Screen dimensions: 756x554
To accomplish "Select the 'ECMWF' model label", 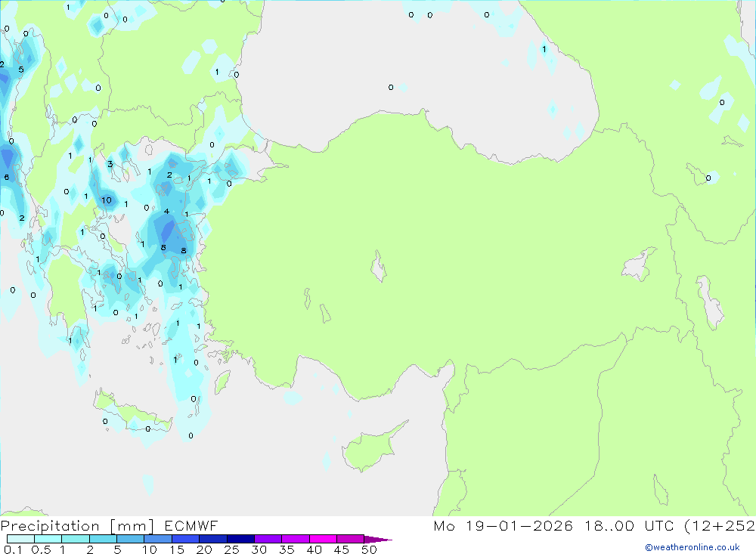I will coord(191,526).
